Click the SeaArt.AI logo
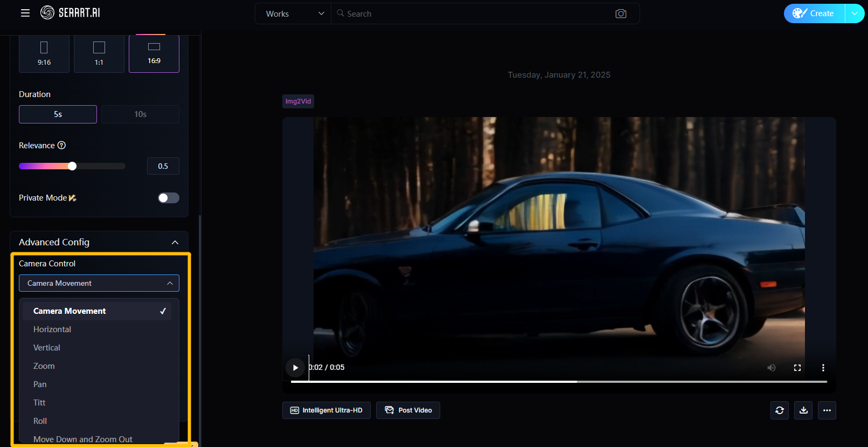 pos(70,13)
